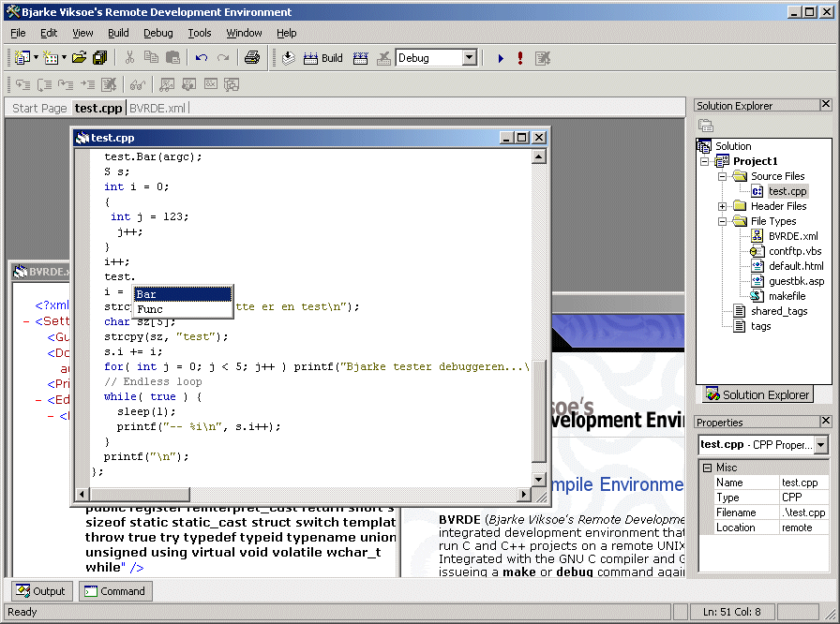The image size is (840, 624).
Task: Click the Print icon in toolbar
Action: [x=251, y=58]
